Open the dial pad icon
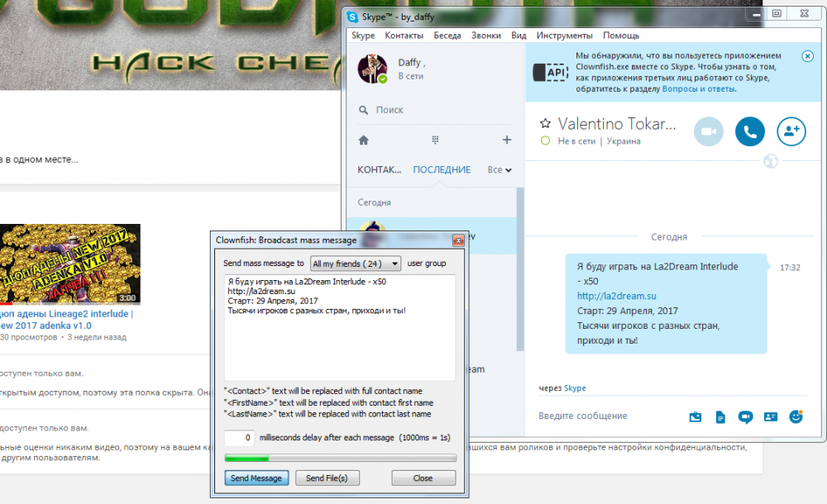This screenshot has width=827, height=504. point(435,140)
